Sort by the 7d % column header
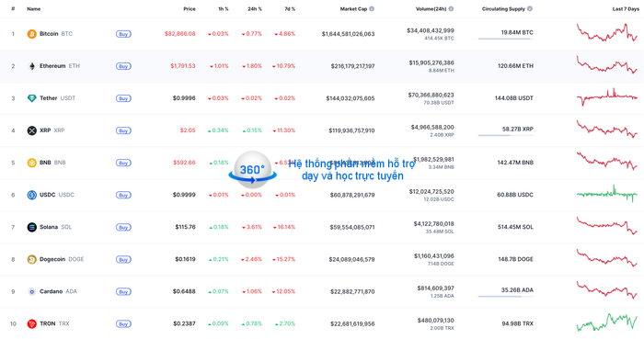The height and width of the screenshot is (339, 644). [x=290, y=9]
